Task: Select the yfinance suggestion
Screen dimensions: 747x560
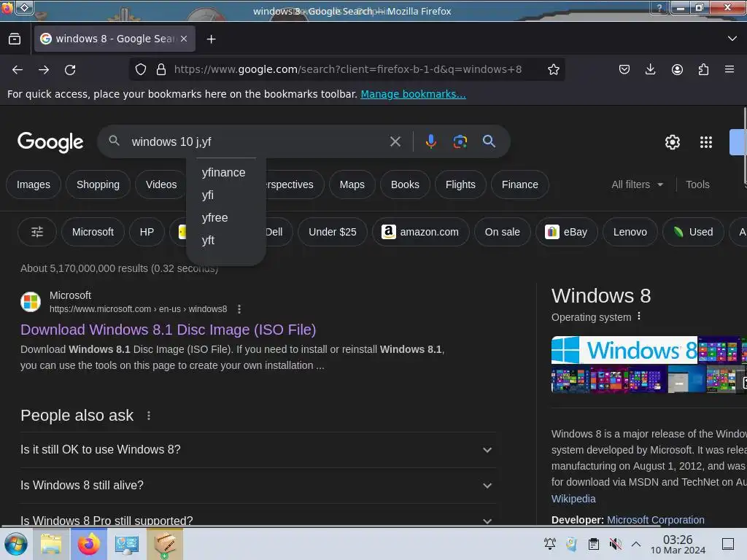Action: click(x=223, y=172)
